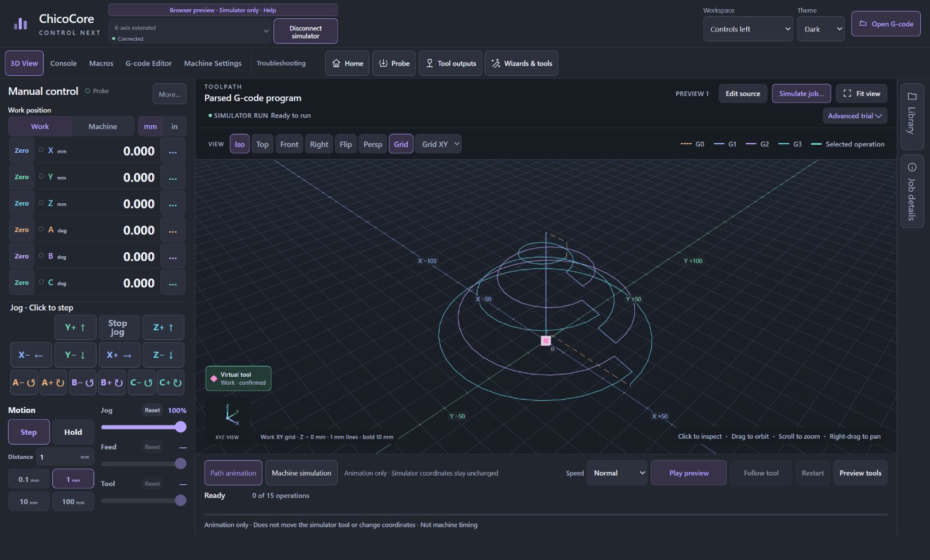
Task: Open the 6-axis extended machine dropdown
Action: coord(190,31)
